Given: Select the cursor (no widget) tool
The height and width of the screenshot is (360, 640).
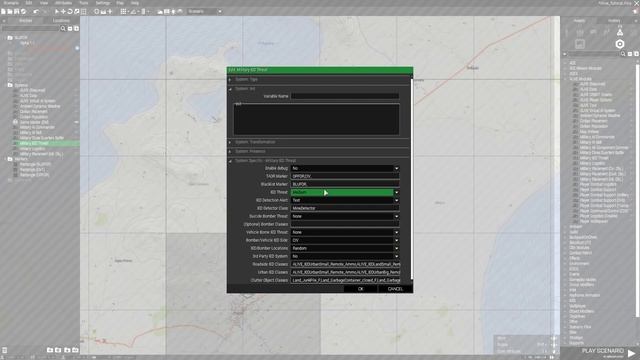Looking at the screenshot, I should [x=57, y=11].
